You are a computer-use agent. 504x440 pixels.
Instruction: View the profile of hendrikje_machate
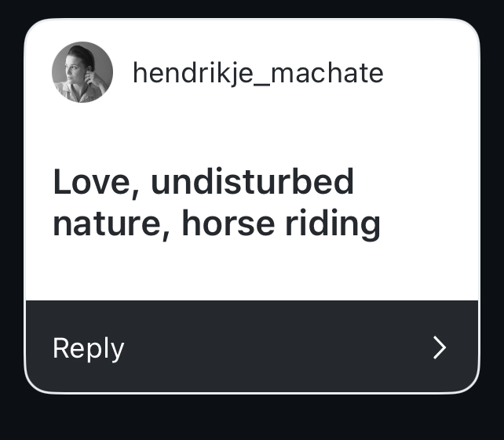click(257, 73)
